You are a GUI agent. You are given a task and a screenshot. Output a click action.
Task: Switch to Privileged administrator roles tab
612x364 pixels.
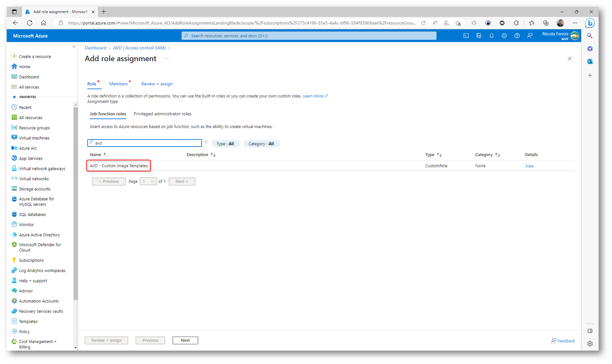(x=162, y=114)
